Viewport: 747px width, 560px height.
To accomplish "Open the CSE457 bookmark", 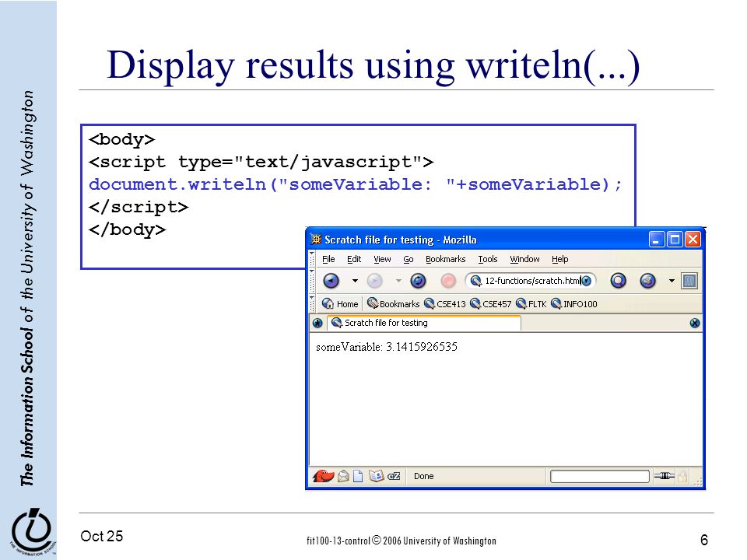I will click(x=491, y=304).
